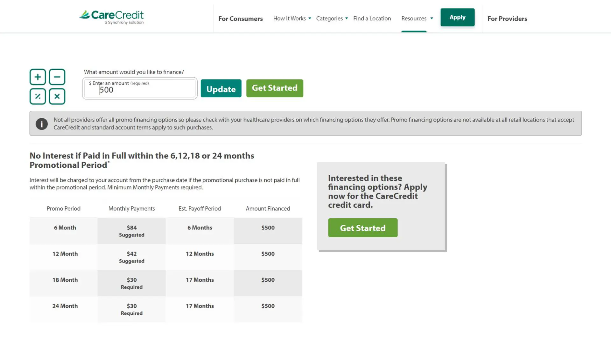The height and width of the screenshot is (364, 611).
Task: Open Find a Location page
Action: click(372, 18)
